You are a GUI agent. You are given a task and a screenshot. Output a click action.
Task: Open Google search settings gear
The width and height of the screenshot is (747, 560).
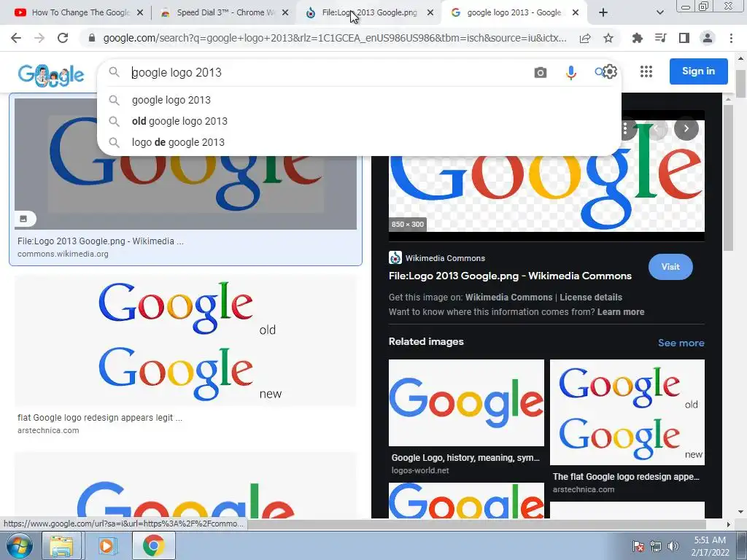[x=610, y=71]
